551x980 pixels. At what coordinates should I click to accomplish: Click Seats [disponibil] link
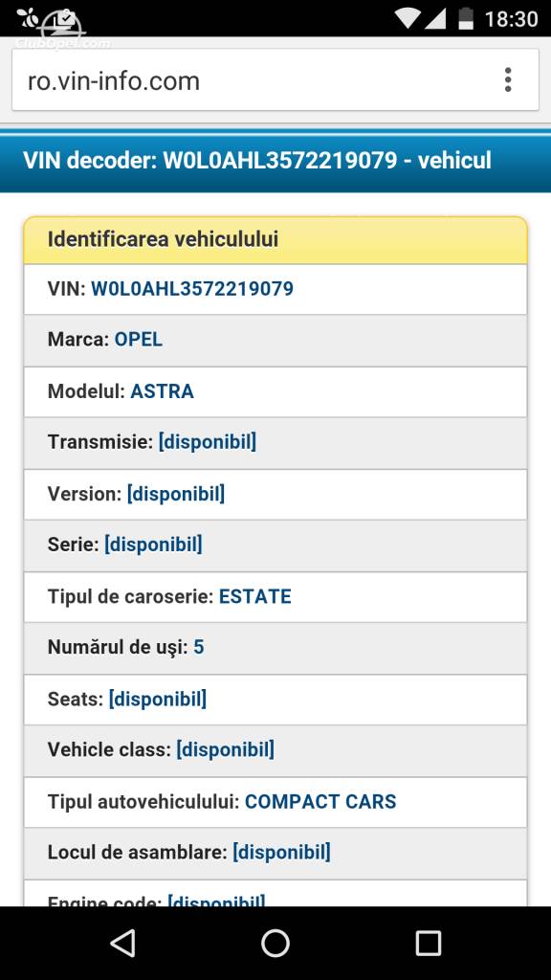(158, 698)
